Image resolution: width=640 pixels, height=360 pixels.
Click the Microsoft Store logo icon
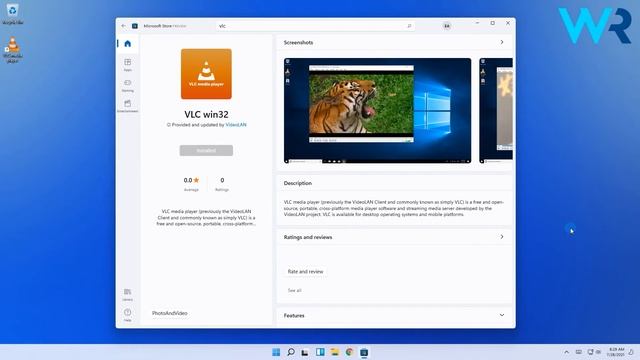click(135, 26)
